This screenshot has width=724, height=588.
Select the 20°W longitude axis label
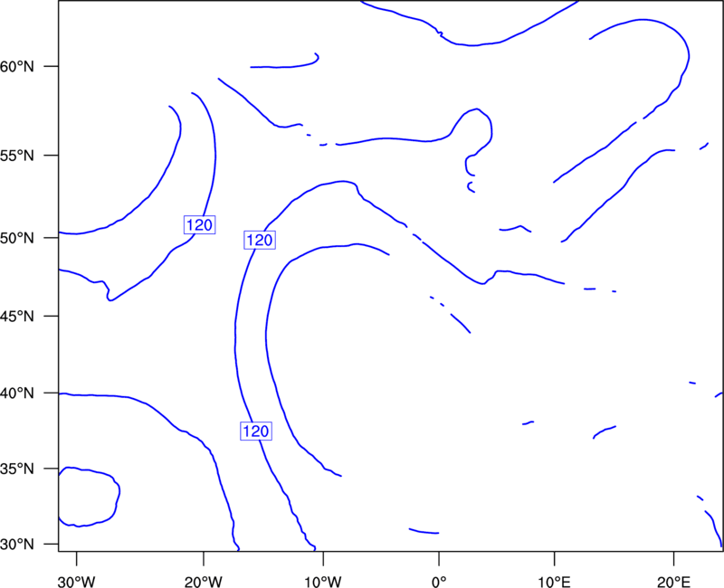coord(204,582)
